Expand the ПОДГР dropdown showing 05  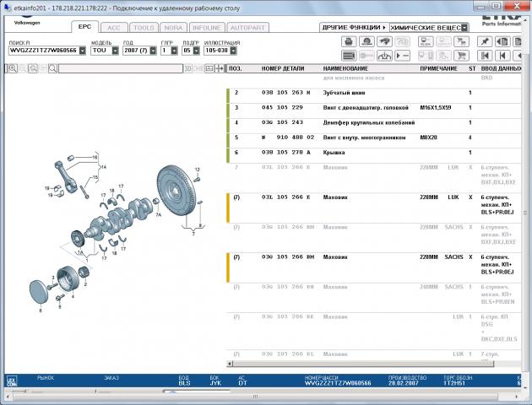tap(196, 51)
